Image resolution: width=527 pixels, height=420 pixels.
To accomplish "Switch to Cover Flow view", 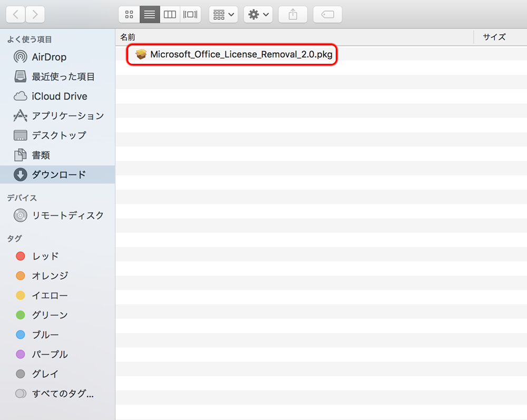I will point(190,14).
